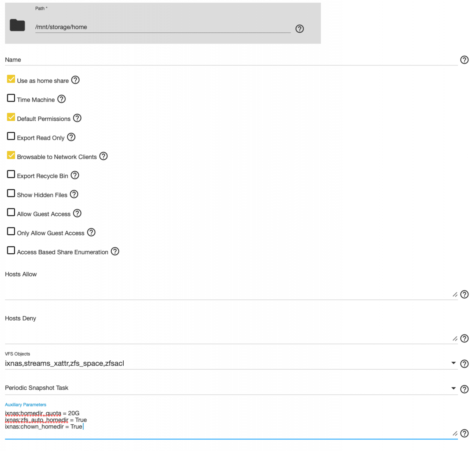Enable Export Recycle Bin checkbox

pos(11,174)
